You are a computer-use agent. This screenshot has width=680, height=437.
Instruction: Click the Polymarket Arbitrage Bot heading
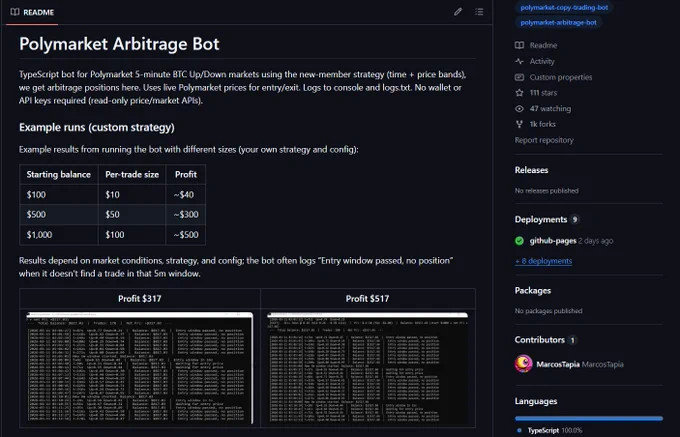[x=119, y=44]
